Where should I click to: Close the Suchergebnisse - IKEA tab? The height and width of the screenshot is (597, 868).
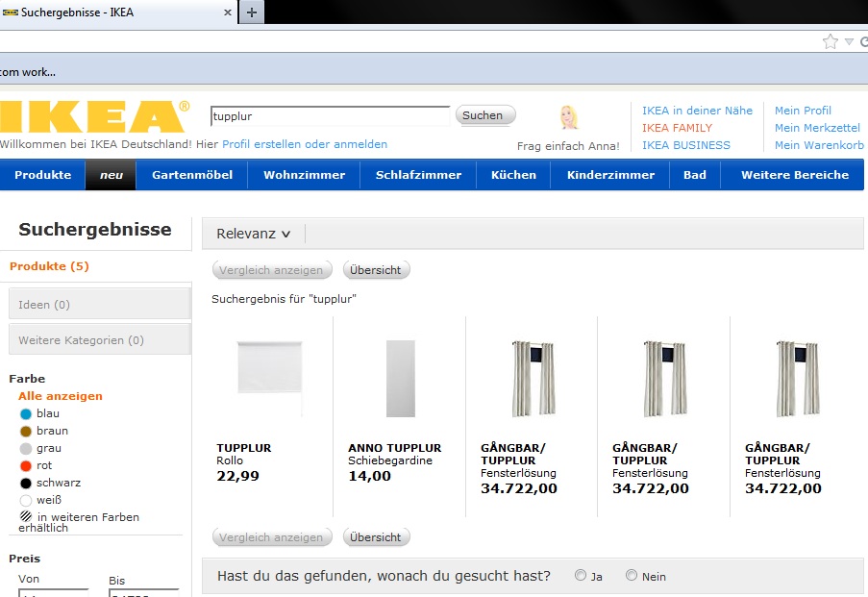228,12
